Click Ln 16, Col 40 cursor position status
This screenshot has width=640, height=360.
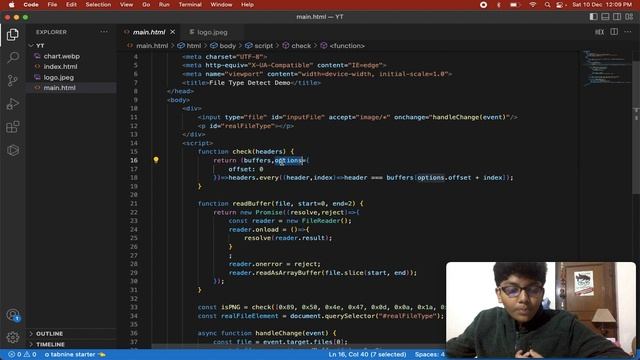click(x=367, y=354)
